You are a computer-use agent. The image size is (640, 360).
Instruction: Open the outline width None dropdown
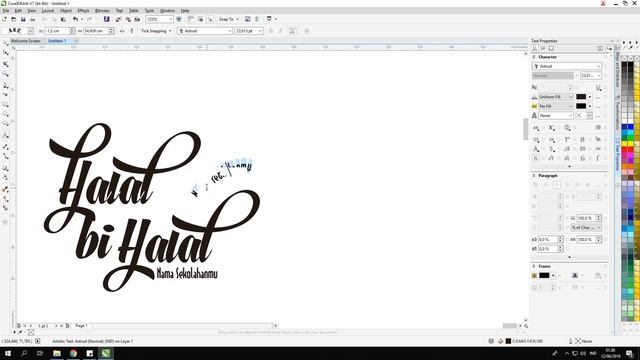[556, 116]
